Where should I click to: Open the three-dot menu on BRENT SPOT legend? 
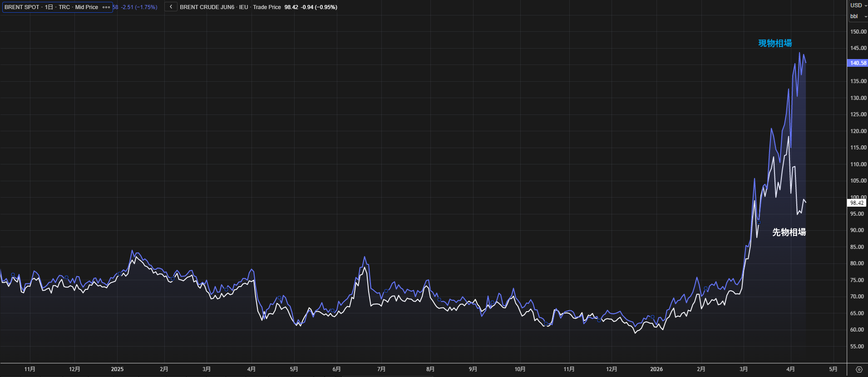[x=106, y=7]
